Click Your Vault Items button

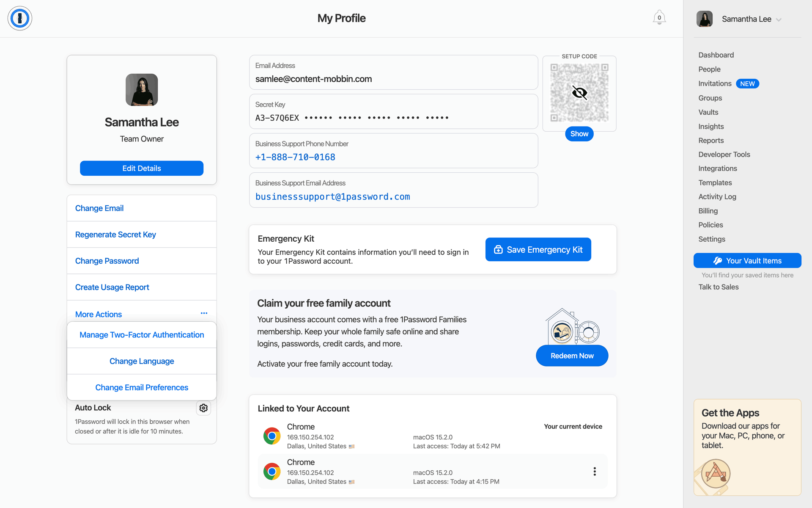pyautogui.click(x=747, y=261)
